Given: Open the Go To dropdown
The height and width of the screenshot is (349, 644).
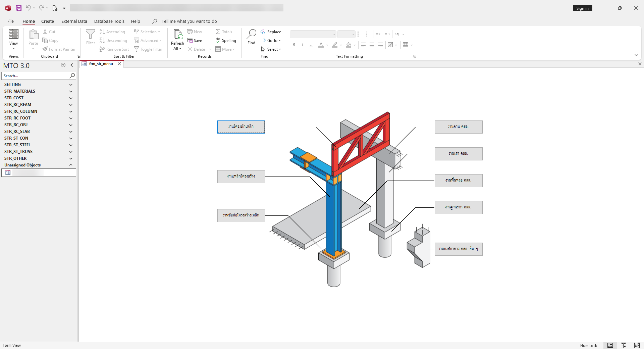Looking at the screenshot, I should click(x=271, y=41).
